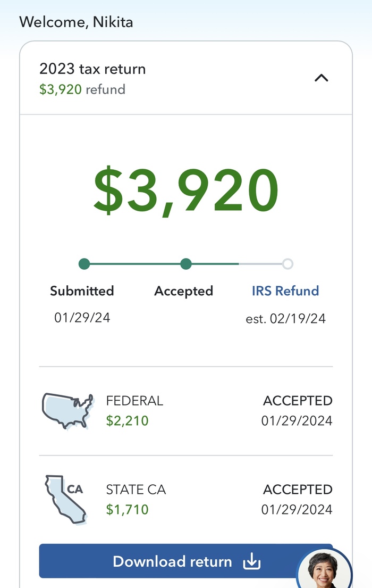The image size is (372, 588).
Task: Click the federal ACCEPTED status text
Action: (298, 401)
